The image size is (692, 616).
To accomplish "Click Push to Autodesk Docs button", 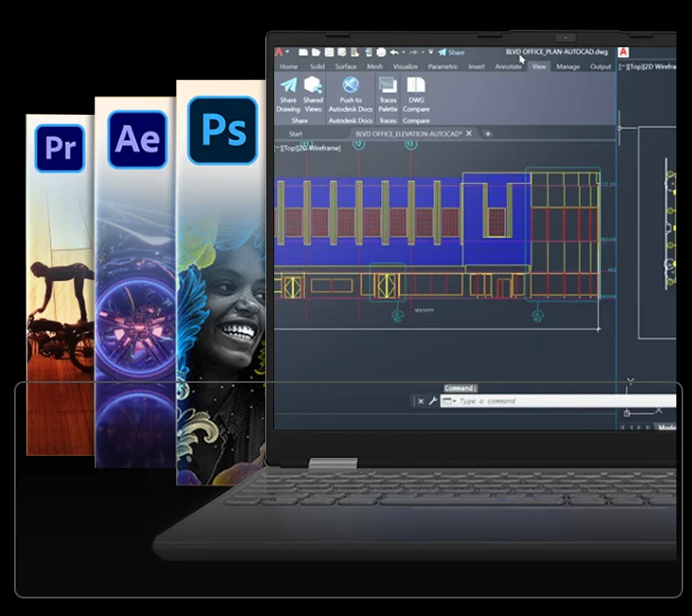I will [x=351, y=95].
